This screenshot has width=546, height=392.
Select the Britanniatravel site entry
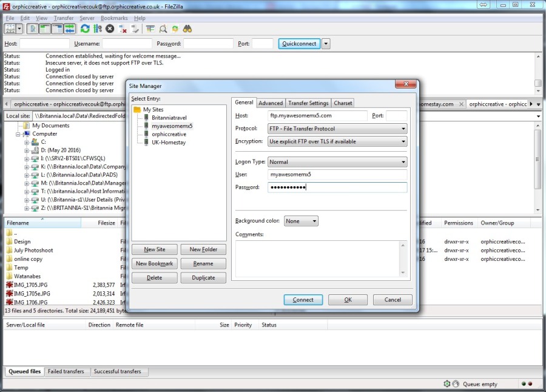[169, 118]
